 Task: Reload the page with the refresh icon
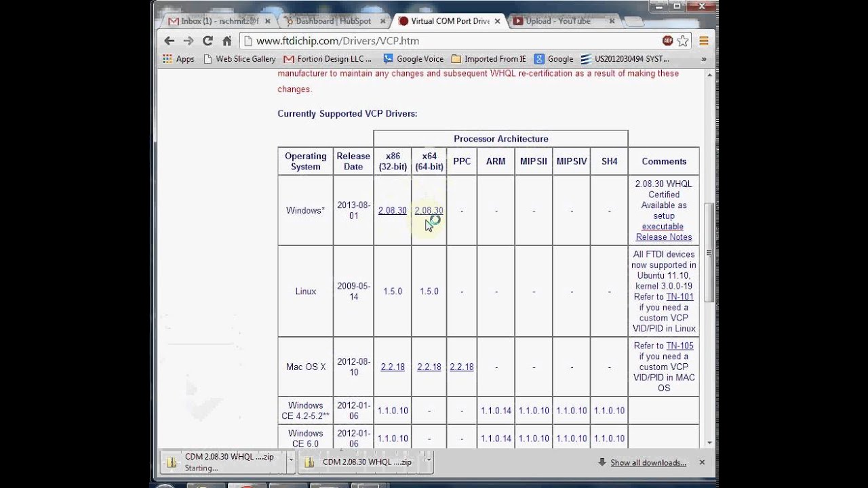pos(208,41)
